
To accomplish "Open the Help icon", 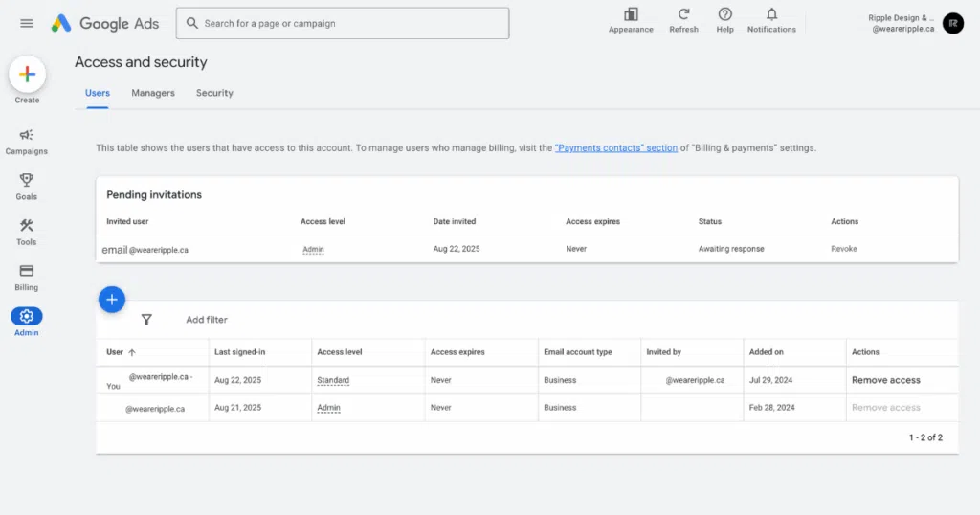I will point(724,14).
